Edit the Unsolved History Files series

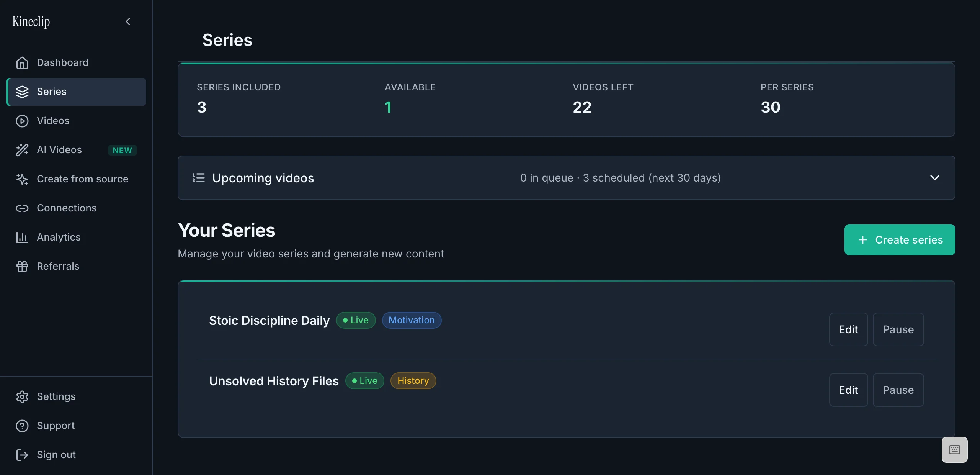click(848, 390)
